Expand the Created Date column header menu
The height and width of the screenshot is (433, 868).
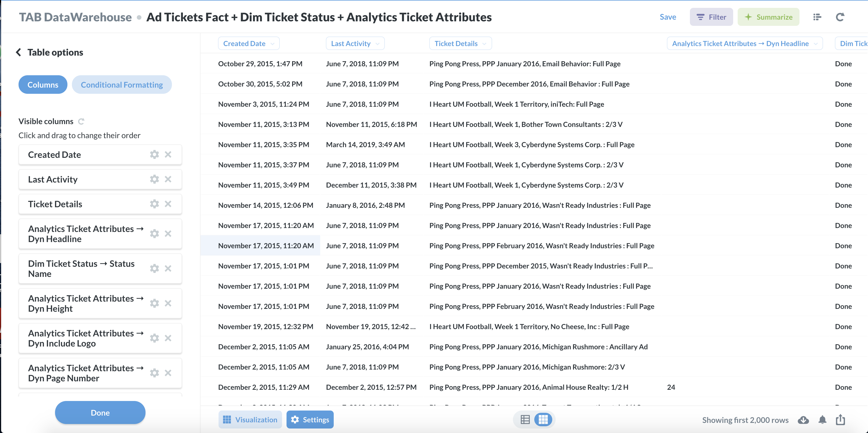tap(249, 44)
